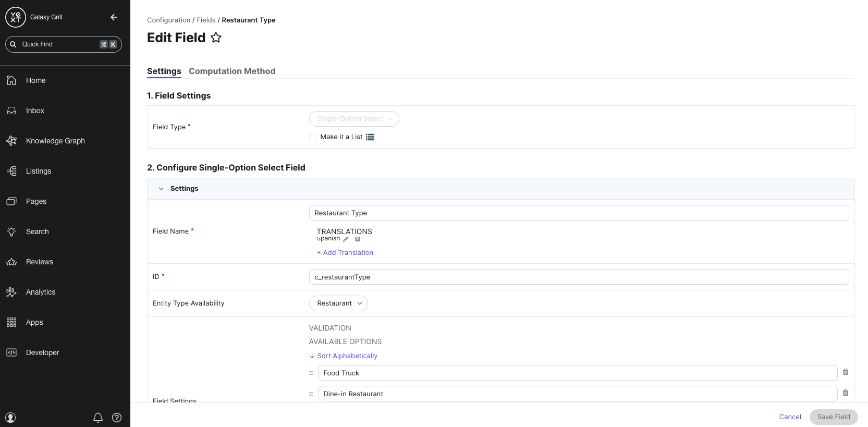Open help question mark icon
The image size is (868, 427).
click(117, 418)
